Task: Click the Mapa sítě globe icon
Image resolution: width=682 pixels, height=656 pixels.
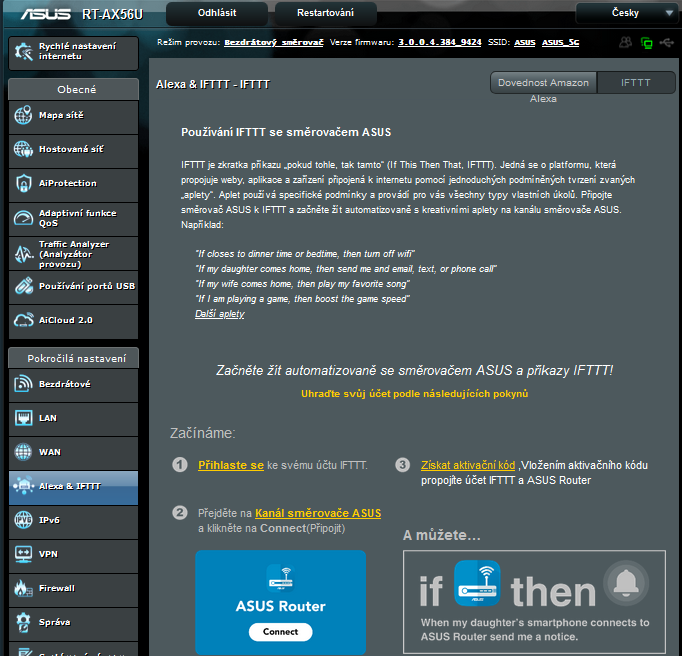Action: 24,116
